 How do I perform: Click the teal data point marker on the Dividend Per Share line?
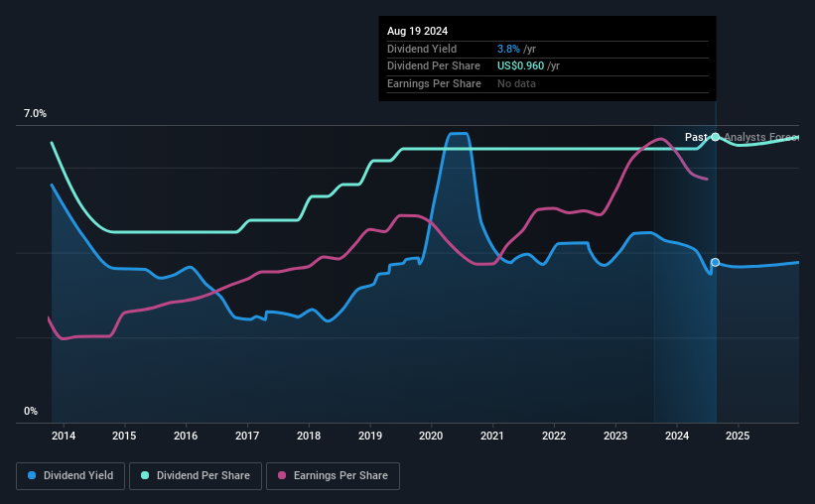click(x=715, y=137)
